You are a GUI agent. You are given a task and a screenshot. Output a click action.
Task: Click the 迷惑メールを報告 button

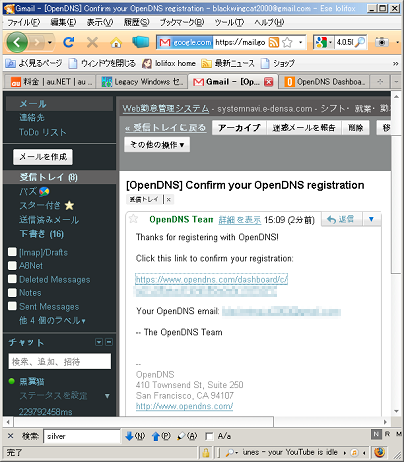point(304,128)
